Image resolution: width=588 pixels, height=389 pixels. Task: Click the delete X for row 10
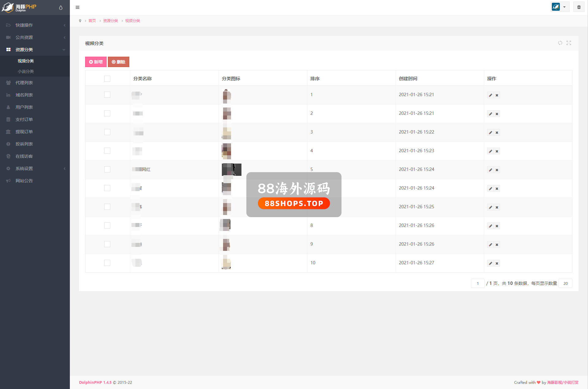point(497,263)
